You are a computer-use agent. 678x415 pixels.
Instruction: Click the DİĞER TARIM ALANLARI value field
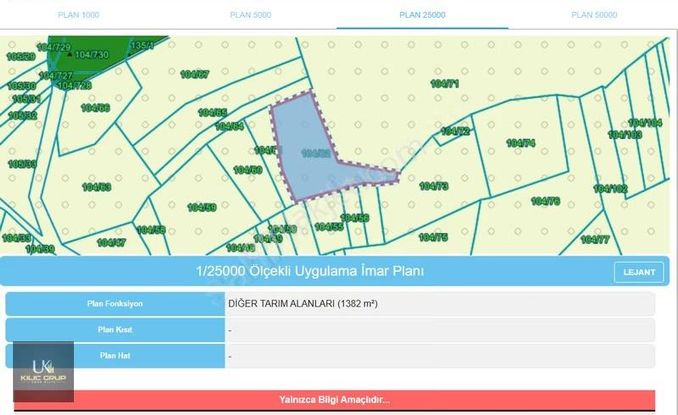440,304
